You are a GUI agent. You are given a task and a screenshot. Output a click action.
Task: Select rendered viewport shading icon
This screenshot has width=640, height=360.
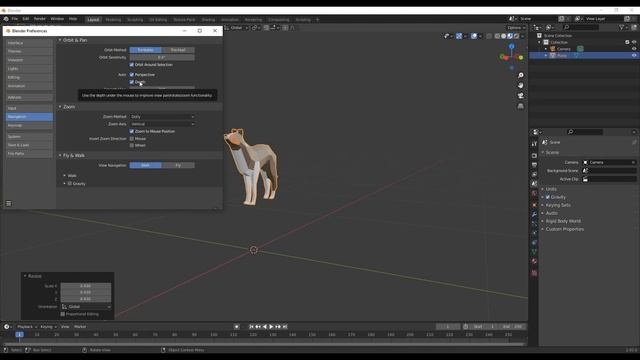pyautogui.click(x=516, y=36)
